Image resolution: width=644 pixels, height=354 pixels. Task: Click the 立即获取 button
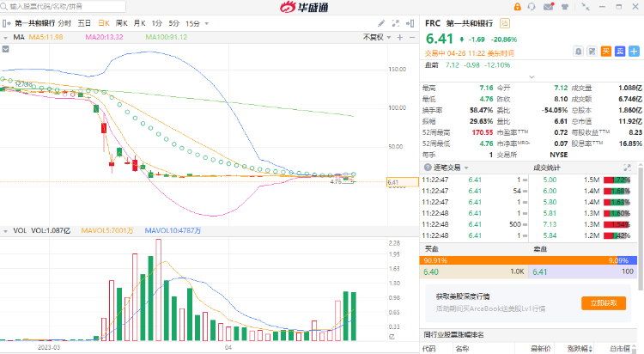coord(604,303)
